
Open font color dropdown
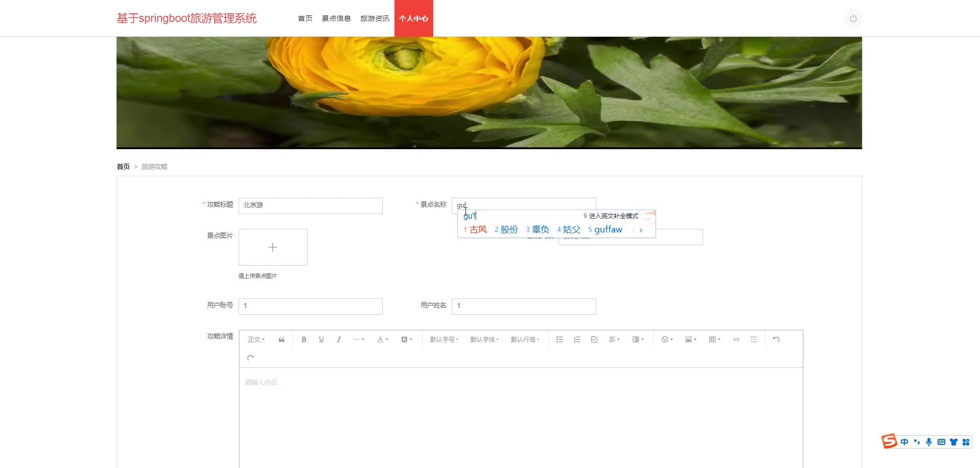tap(383, 340)
